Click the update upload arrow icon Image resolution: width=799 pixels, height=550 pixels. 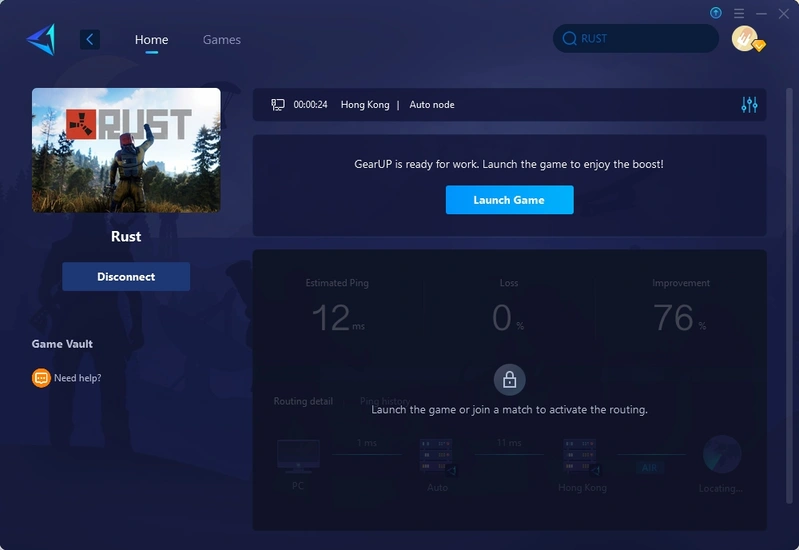click(x=716, y=13)
